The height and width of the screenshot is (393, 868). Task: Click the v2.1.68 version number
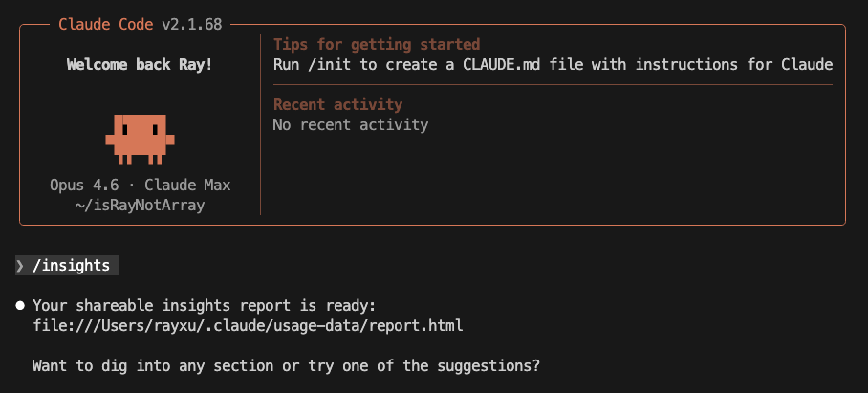tap(192, 24)
